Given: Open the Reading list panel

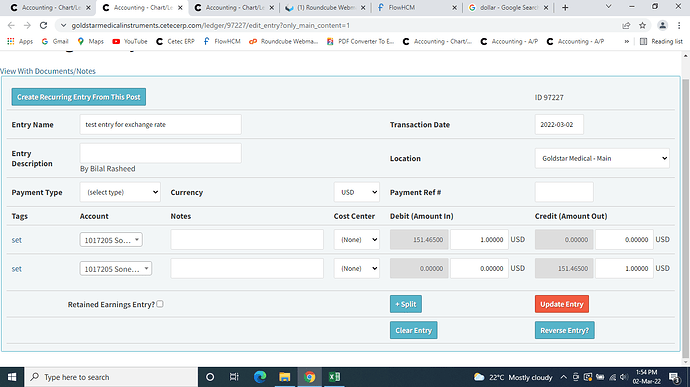Looking at the screenshot, I should coord(661,41).
